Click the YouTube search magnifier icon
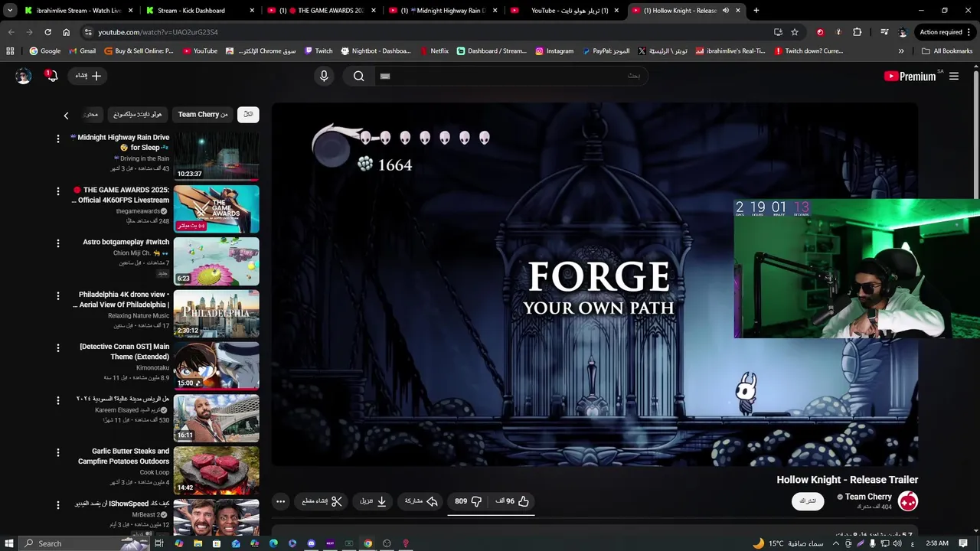This screenshot has height=551, width=980. (x=358, y=76)
